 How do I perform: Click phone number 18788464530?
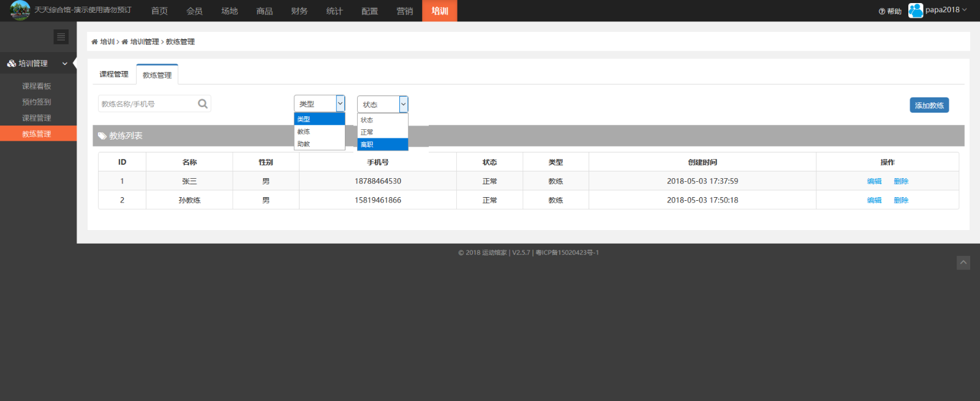(378, 181)
